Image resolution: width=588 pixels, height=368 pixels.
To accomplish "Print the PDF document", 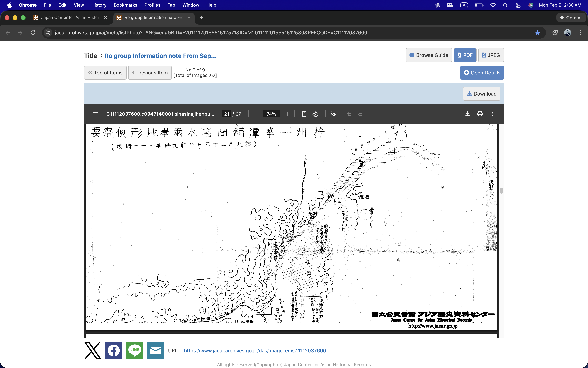I will (x=480, y=114).
